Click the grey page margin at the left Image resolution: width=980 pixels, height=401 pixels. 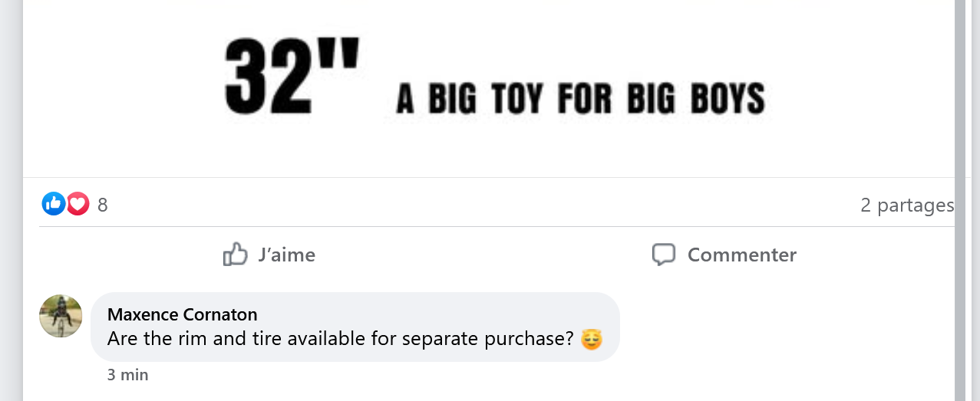pos(11,200)
